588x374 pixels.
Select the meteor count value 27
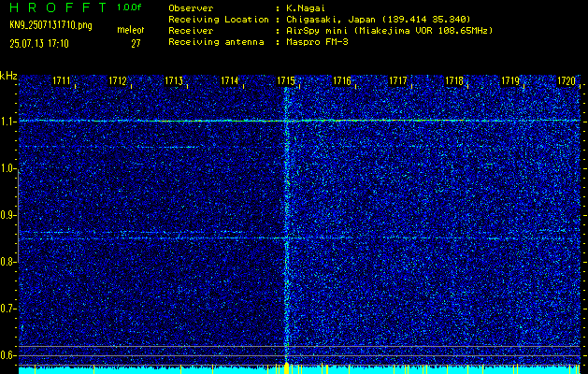tap(136, 44)
